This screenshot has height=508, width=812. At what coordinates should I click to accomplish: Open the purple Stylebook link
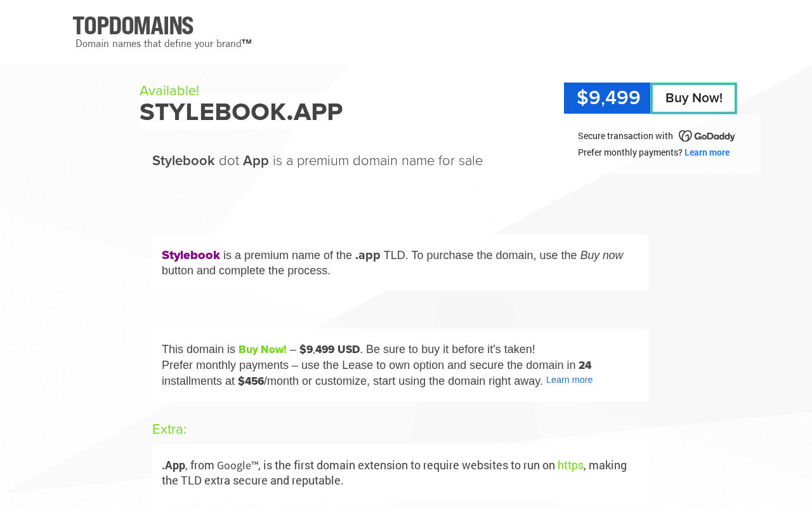[x=191, y=255]
